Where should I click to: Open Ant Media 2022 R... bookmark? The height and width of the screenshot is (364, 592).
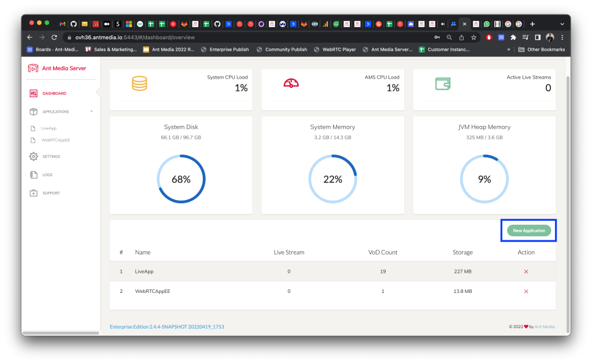[x=169, y=50]
